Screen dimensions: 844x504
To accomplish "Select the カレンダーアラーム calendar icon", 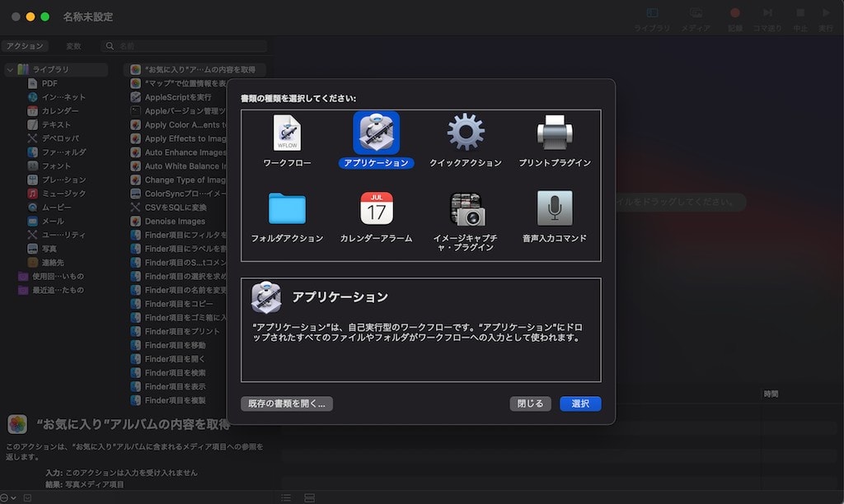I will [376, 209].
